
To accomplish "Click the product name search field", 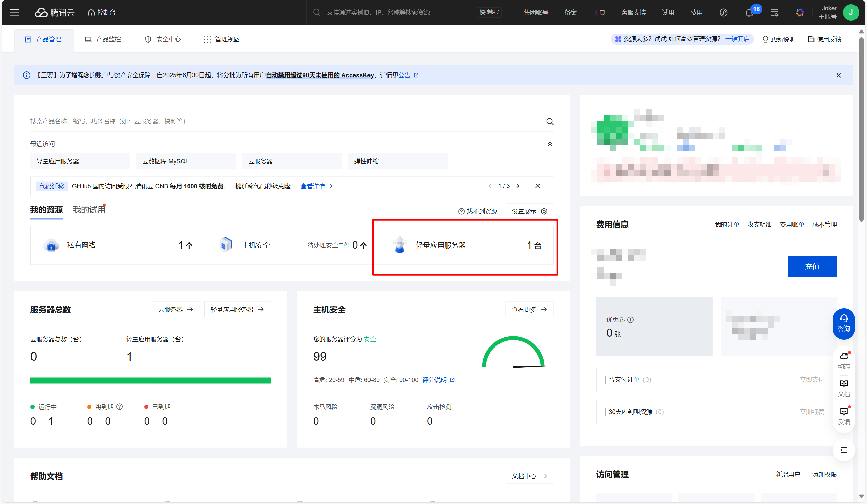I will point(275,121).
